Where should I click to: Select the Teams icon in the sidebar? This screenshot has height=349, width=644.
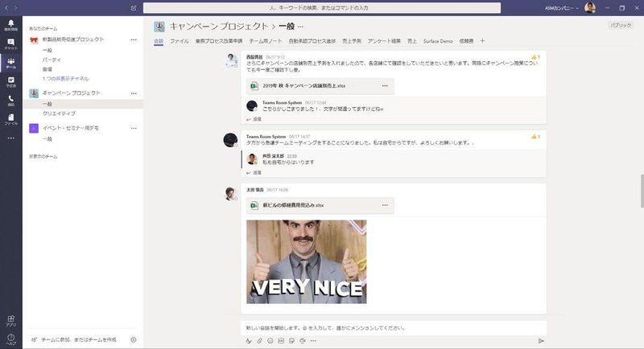tap(11, 64)
